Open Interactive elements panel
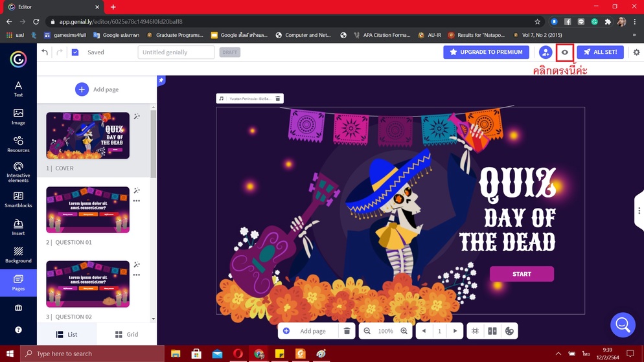 pyautogui.click(x=18, y=172)
